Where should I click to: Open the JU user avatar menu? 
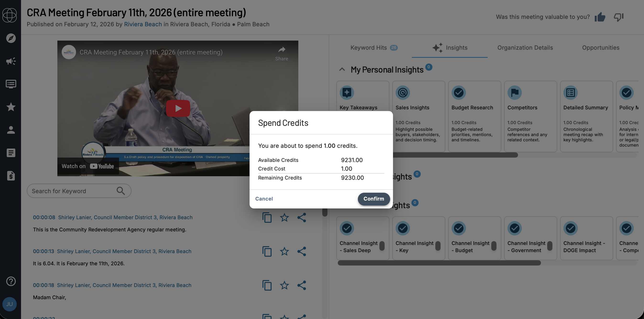(x=10, y=304)
